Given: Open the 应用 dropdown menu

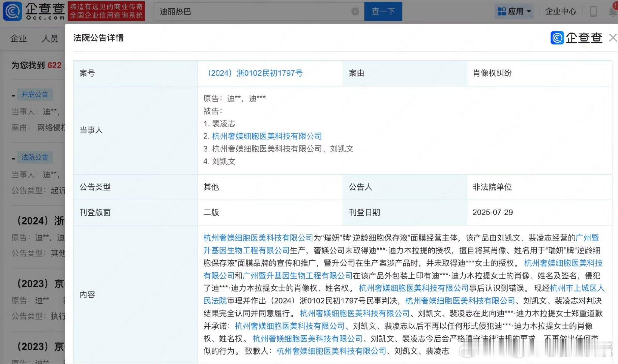Looking at the screenshot, I should [514, 11].
